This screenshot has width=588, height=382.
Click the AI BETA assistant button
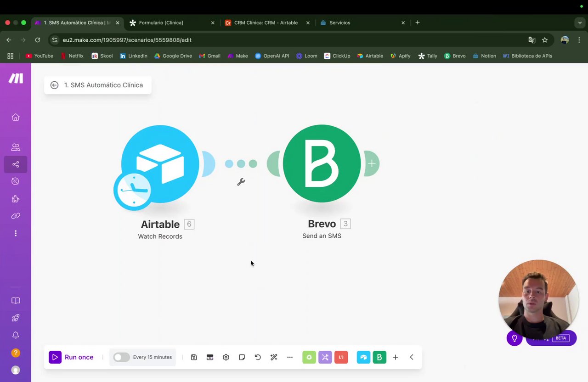click(551, 338)
